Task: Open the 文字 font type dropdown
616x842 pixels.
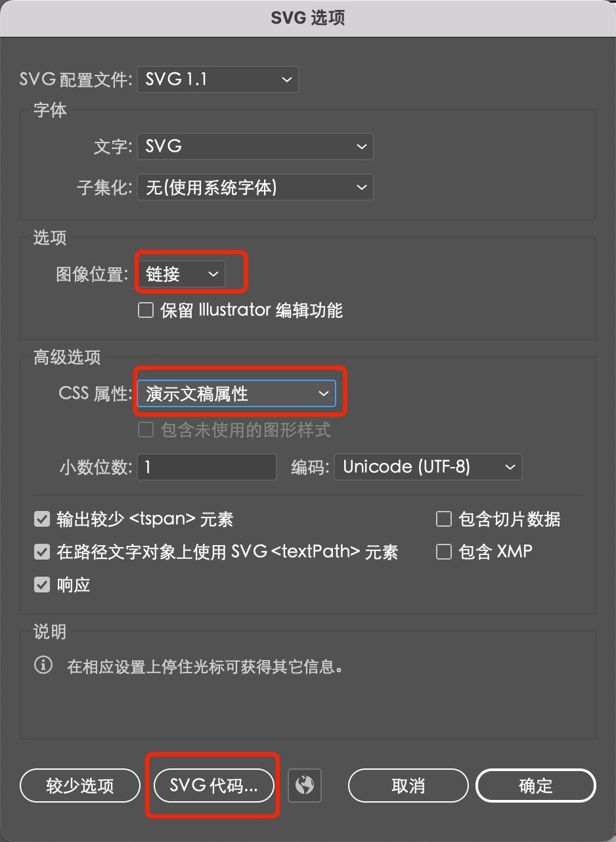Action: point(255,146)
